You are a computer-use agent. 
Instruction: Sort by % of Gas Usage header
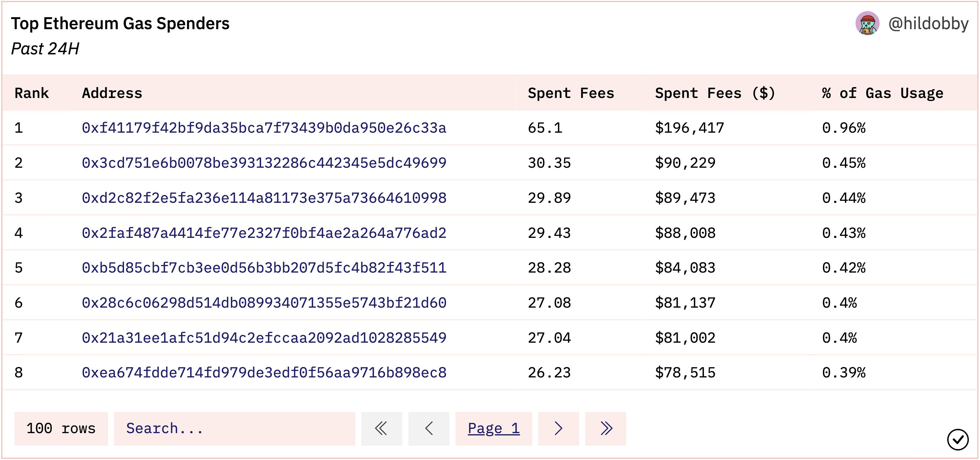coord(883,93)
